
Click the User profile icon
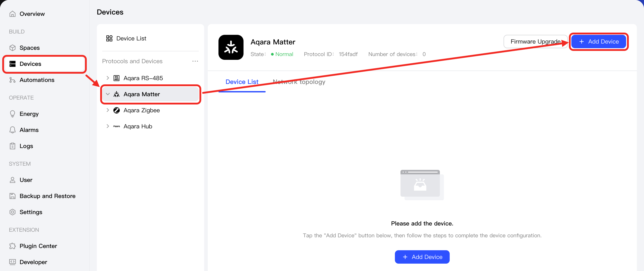tap(12, 180)
